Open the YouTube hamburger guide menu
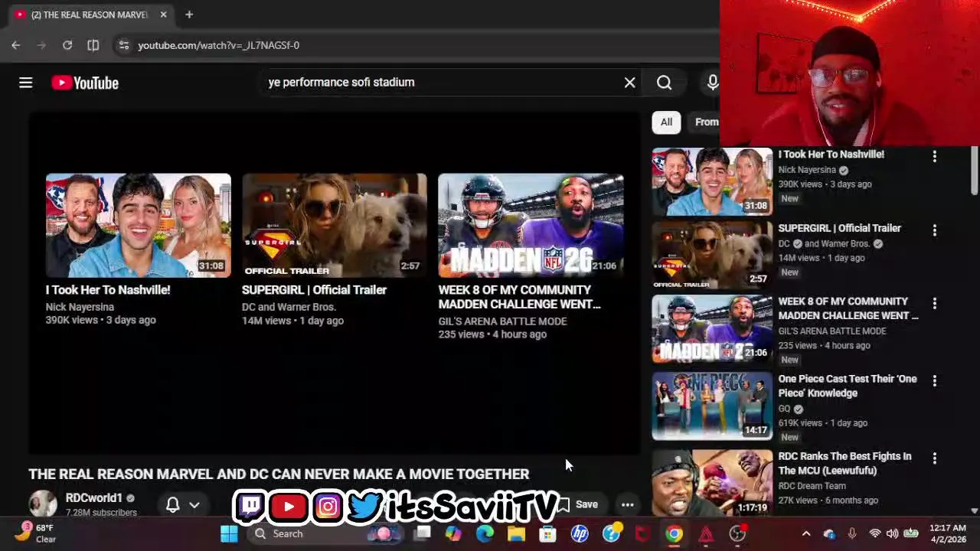980x551 pixels. (x=25, y=83)
